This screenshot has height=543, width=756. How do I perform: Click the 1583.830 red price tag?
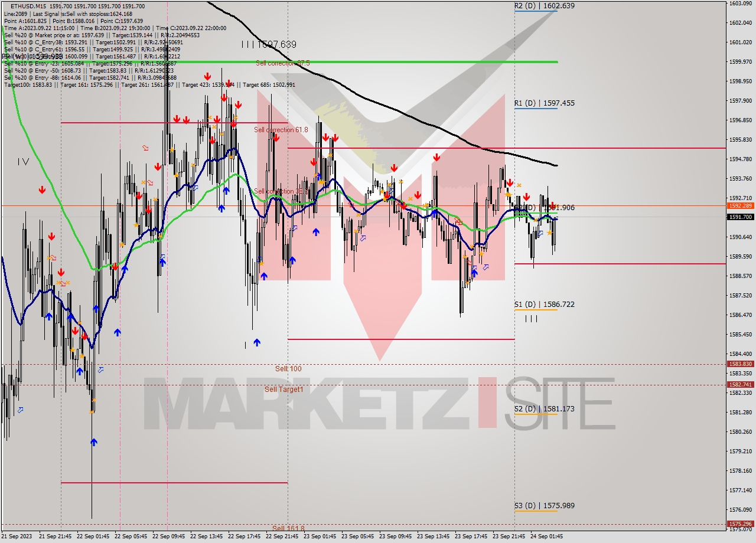click(741, 364)
